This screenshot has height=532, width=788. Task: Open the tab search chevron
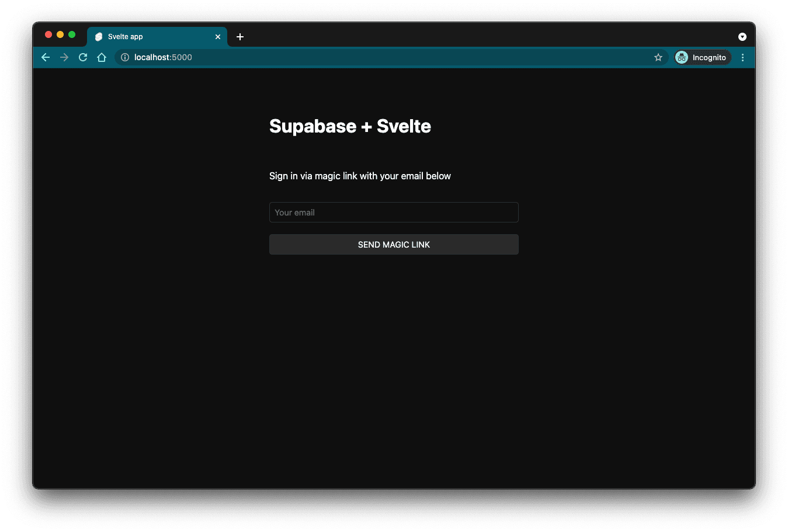[742, 36]
